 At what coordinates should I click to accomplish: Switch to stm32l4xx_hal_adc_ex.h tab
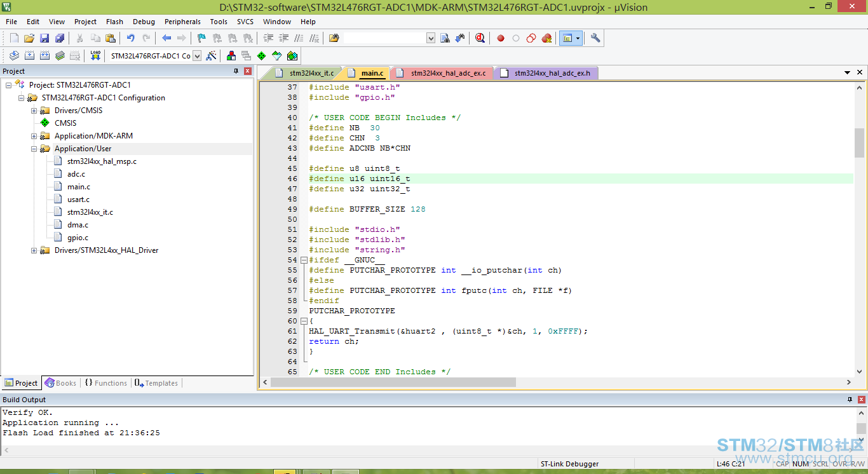pyautogui.click(x=546, y=73)
